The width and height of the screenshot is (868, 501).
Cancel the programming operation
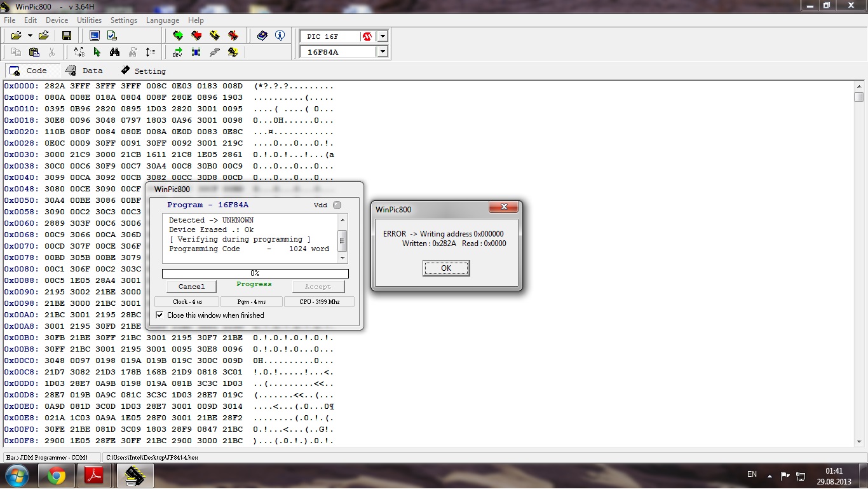pos(191,287)
